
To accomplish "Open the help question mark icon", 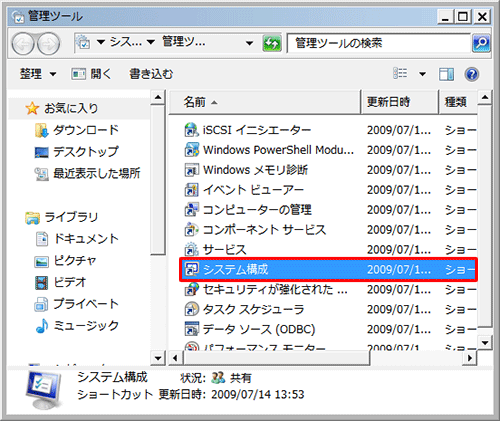I will coord(472,74).
